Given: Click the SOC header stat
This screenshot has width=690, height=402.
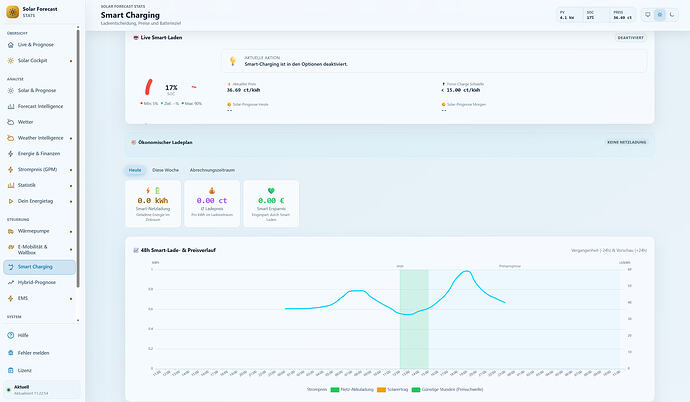Looking at the screenshot, I should (x=595, y=15).
